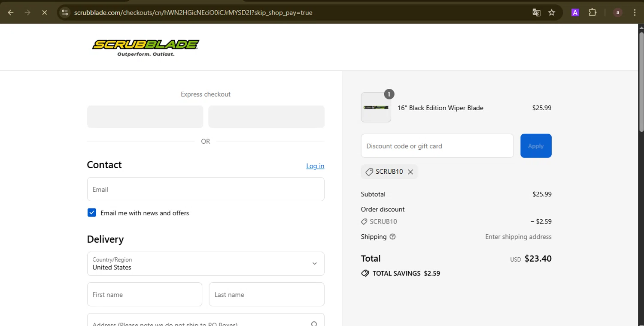Click the Total amount $23.40
The image size is (644, 326).
[538, 259]
